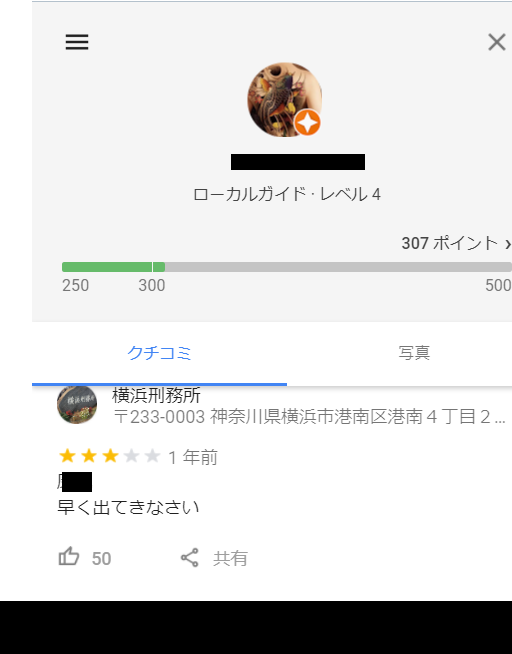The width and height of the screenshot is (512, 654).
Task: Click the green level progress bar
Action: coord(113,267)
